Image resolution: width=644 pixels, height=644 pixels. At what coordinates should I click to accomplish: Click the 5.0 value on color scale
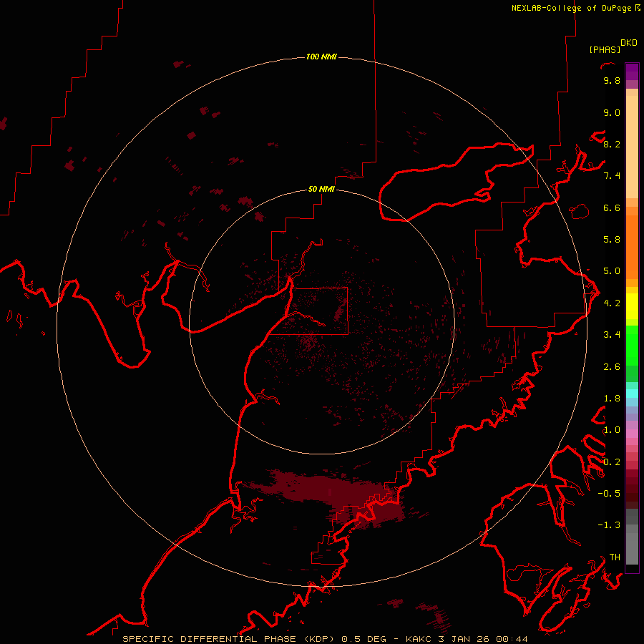click(612, 271)
